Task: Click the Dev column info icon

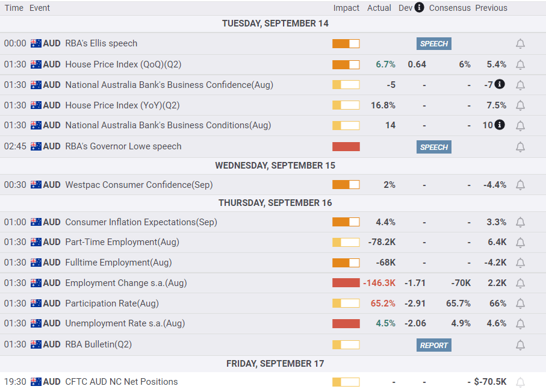Action: [x=419, y=7]
